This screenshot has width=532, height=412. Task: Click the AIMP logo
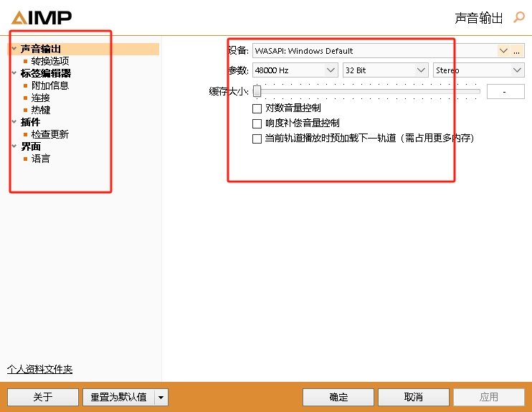[42, 18]
